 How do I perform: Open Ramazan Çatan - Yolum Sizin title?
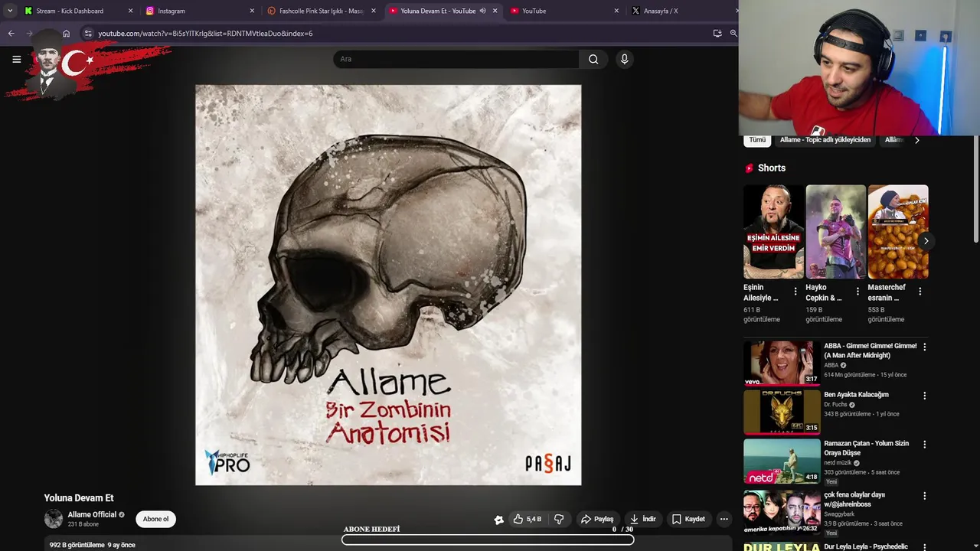867,448
